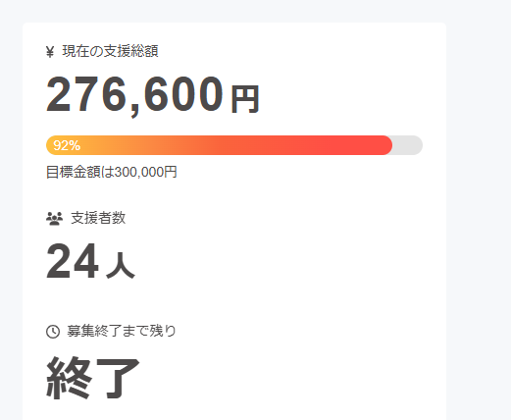
Task: Click the clock icon near 募集終了まで残り
Action: [x=53, y=332]
